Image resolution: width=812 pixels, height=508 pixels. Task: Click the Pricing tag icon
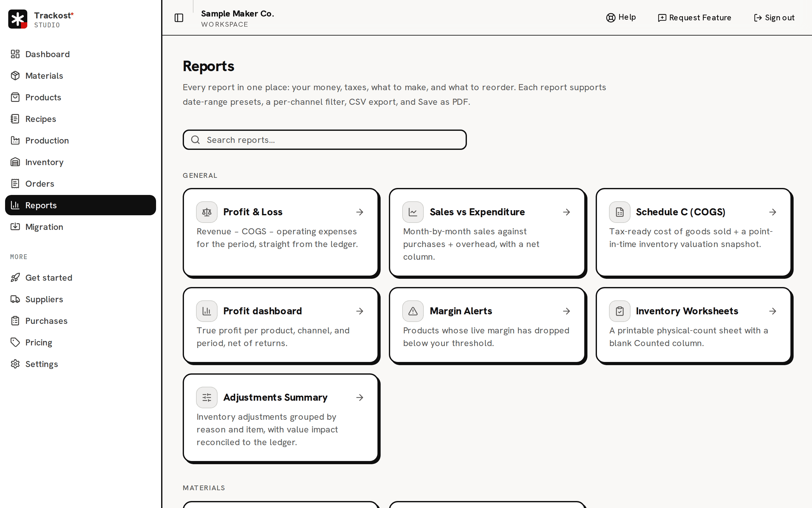click(15, 343)
